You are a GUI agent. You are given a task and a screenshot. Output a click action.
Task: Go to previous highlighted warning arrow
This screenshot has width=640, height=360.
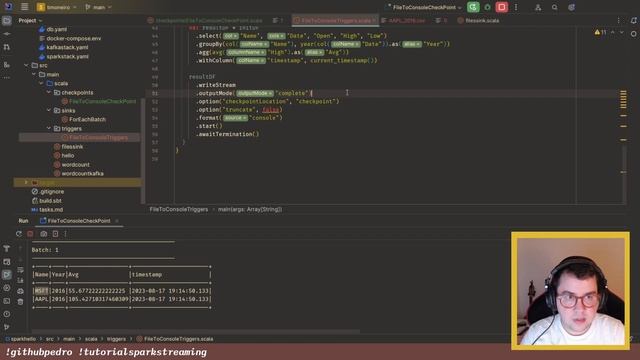[613, 32]
